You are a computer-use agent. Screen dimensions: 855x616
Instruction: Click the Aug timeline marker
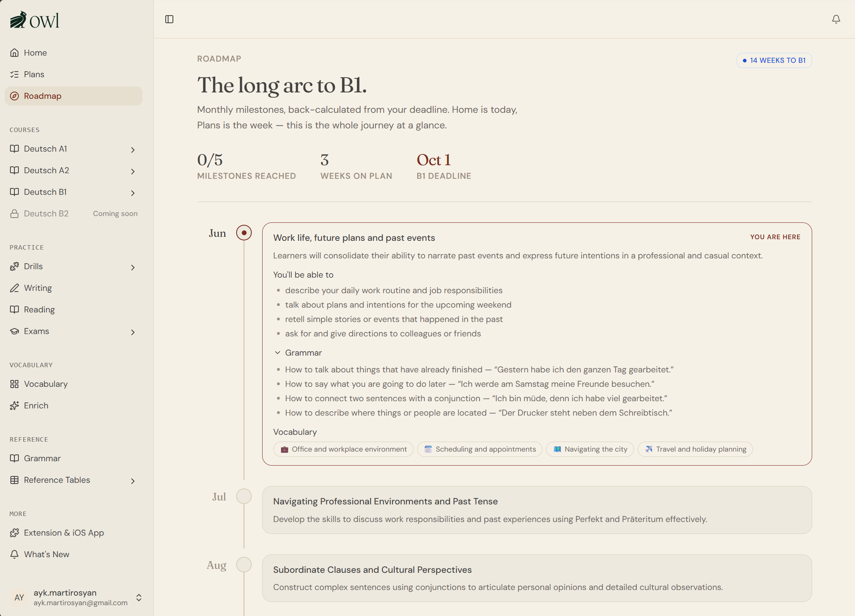point(244,565)
